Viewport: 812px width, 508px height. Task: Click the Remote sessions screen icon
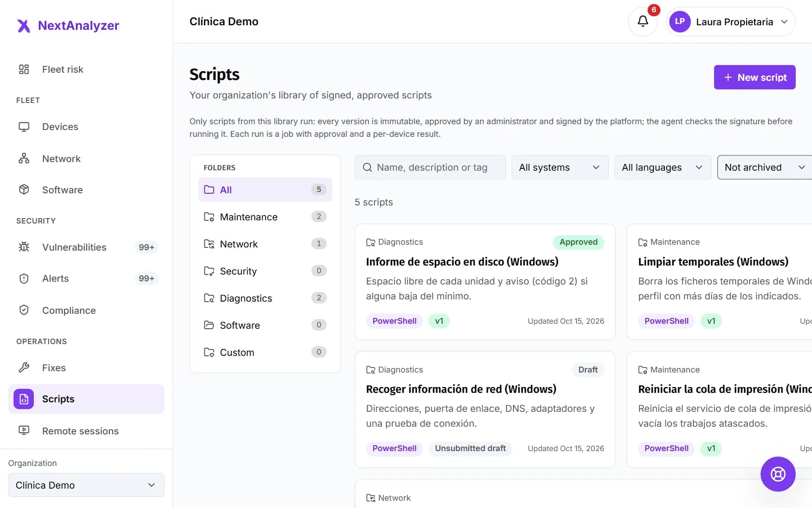[24, 431]
